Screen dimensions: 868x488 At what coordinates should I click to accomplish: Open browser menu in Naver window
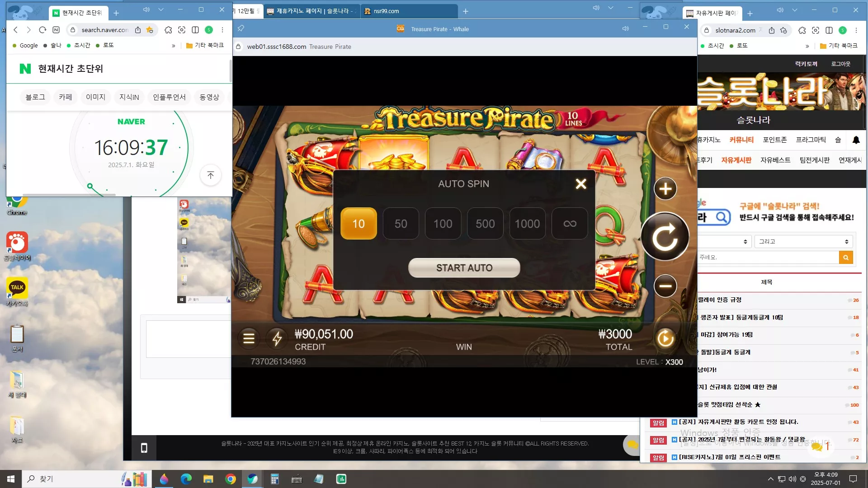pos(222,30)
